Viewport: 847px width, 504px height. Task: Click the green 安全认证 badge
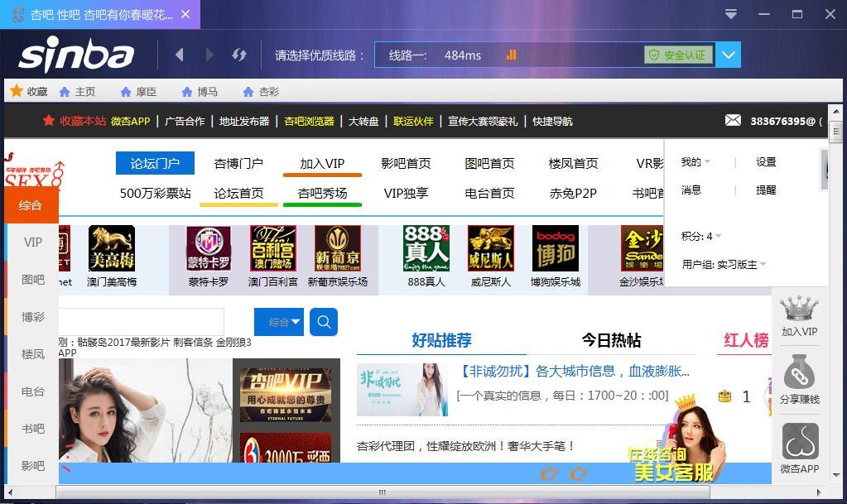(678, 55)
